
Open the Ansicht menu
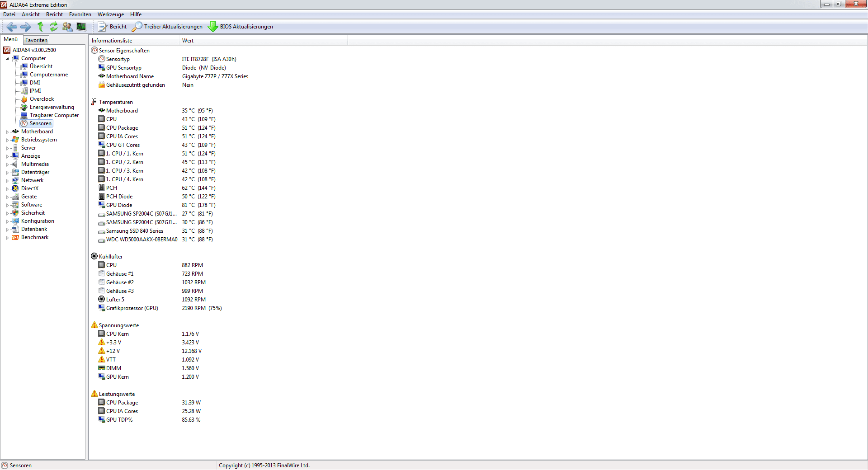click(x=31, y=14)
